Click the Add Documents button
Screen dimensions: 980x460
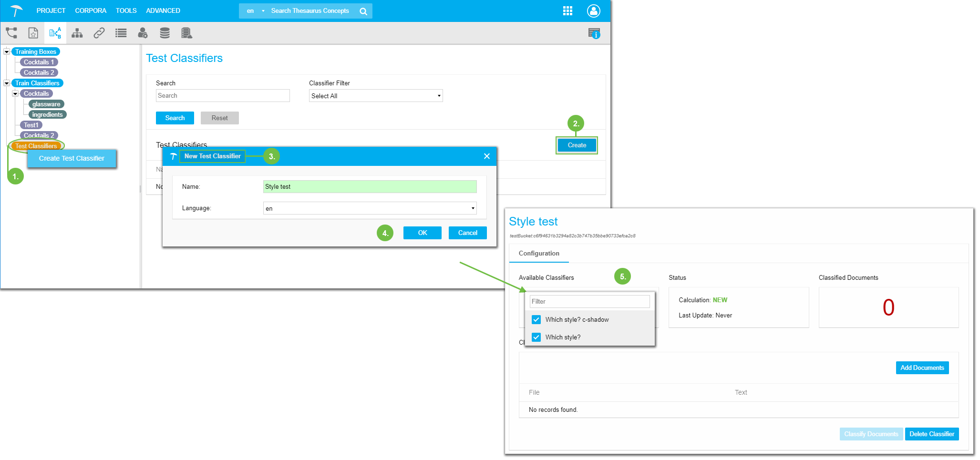922,368
